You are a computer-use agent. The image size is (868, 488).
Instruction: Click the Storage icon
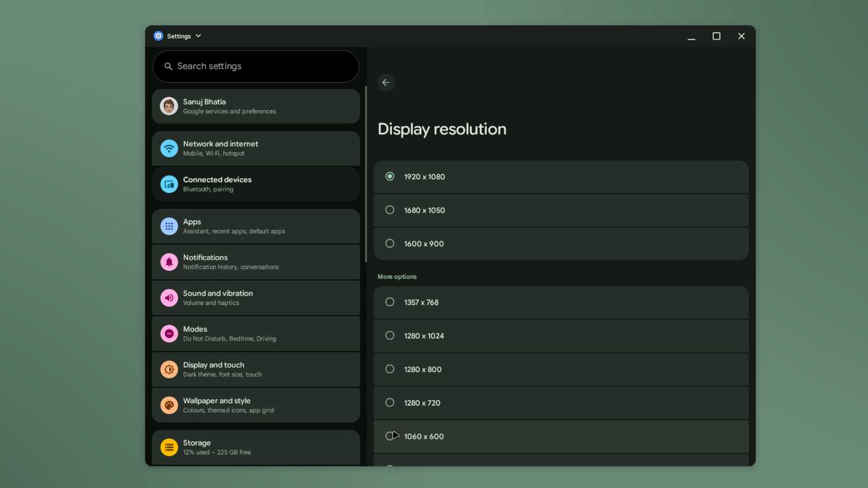tap(168, 447)
